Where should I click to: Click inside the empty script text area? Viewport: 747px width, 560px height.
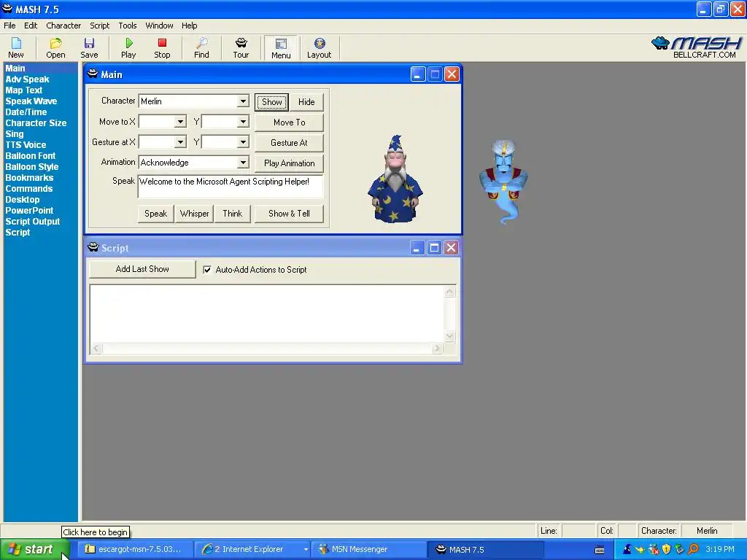tap(267, 314)
